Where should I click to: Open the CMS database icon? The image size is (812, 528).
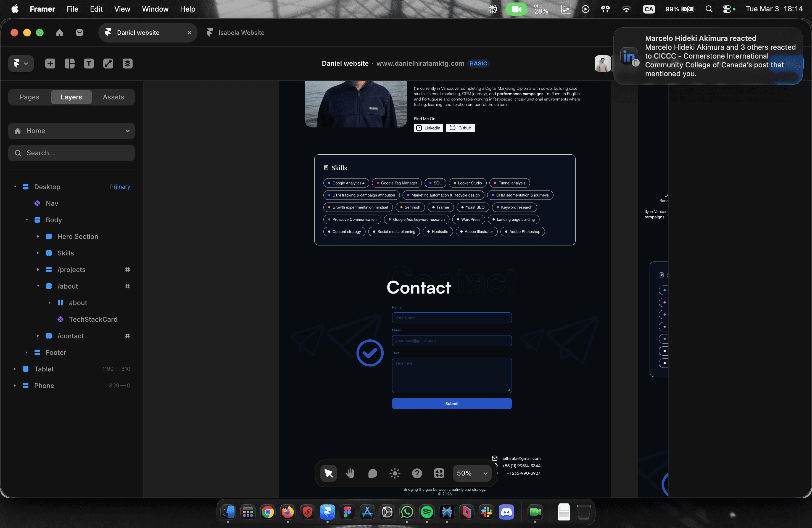coord(127,64)
